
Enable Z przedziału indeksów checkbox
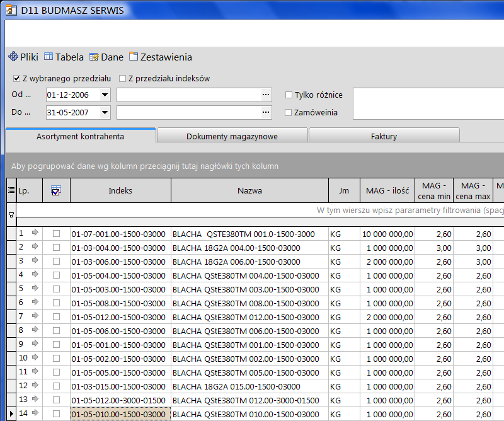122,79
